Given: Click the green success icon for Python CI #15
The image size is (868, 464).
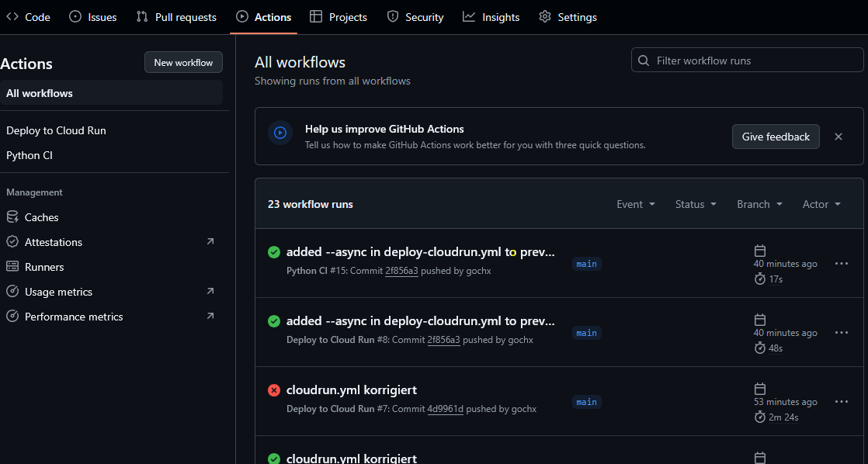Looking at the screenshot, I should [274, 252].
